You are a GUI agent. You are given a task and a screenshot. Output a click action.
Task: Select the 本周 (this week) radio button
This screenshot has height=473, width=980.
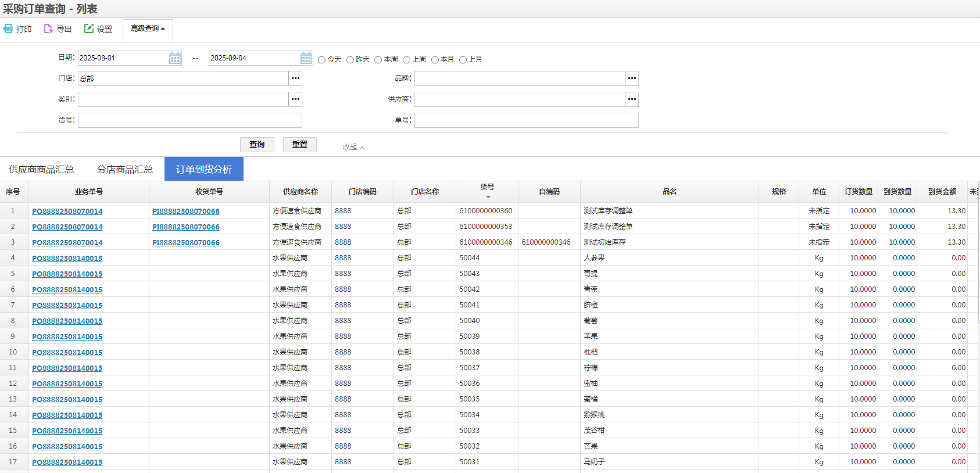378,60
